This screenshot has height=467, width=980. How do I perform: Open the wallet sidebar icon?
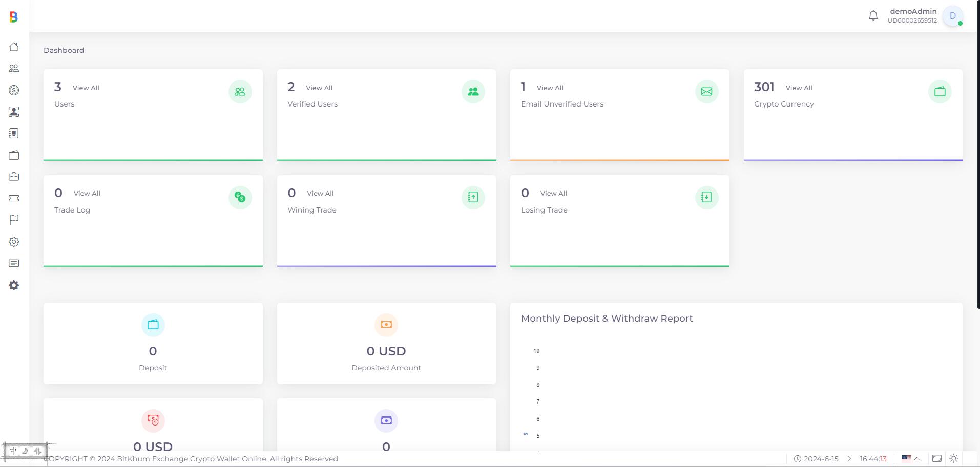[14, 155]
